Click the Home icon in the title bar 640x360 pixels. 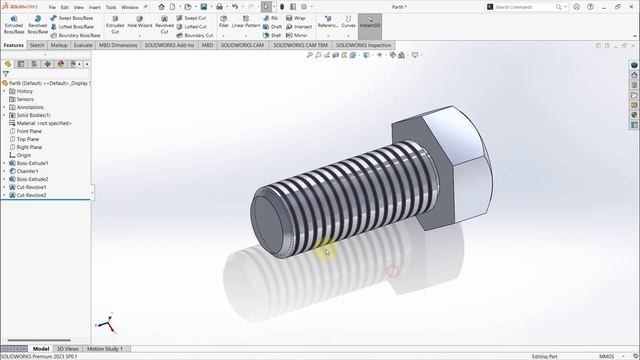162,7
